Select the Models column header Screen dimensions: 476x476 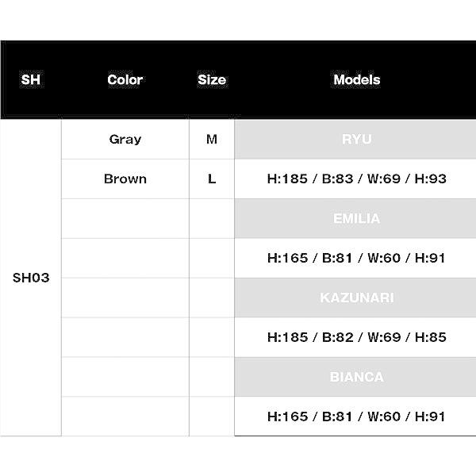pyautogui.click(x=356, y=80)
